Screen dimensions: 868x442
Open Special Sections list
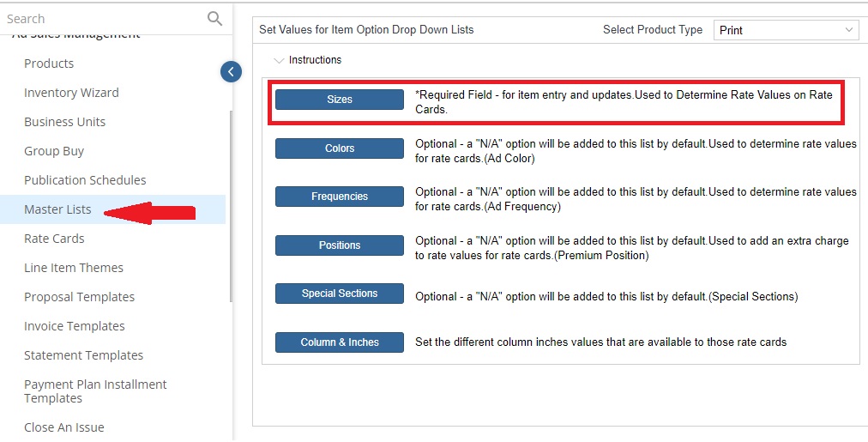point(340,294)
